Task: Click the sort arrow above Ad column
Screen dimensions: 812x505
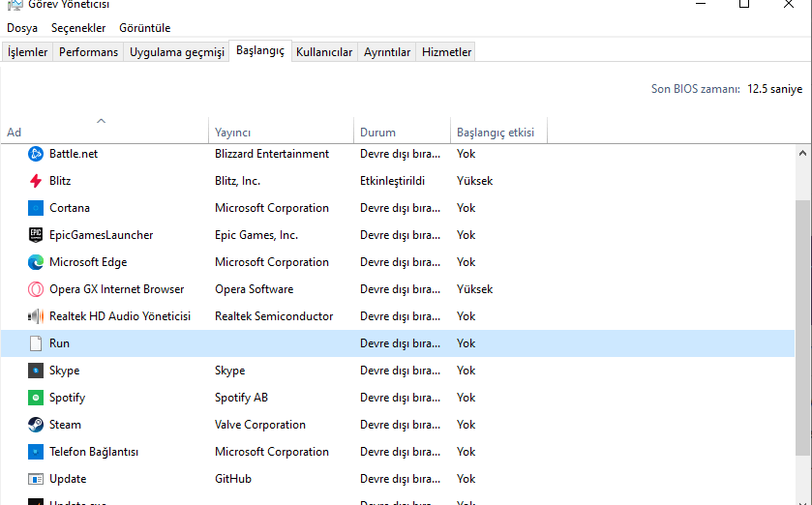Action: click(101, 121)
